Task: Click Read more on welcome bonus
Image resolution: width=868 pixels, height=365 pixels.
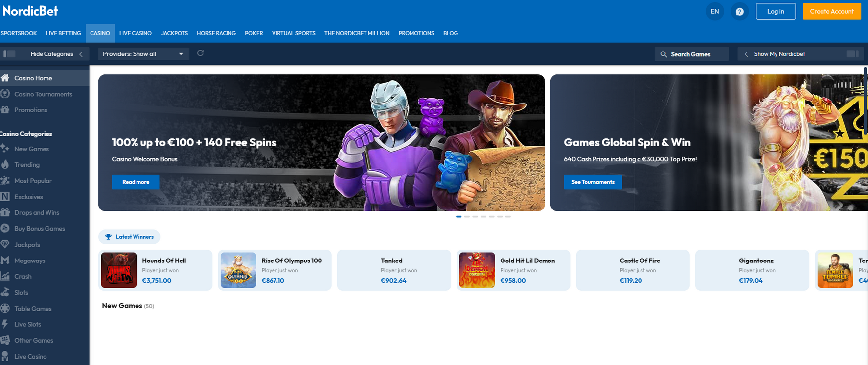Action: [136, 182]
